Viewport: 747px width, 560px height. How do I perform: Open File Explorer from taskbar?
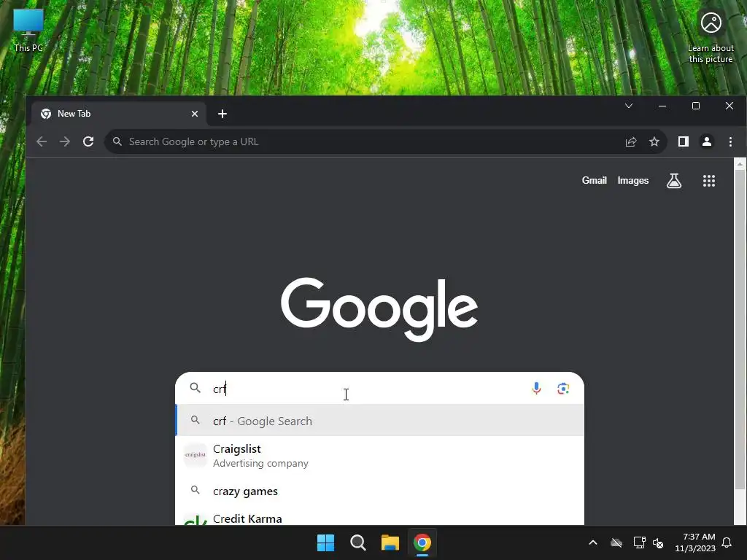(390, 542)
